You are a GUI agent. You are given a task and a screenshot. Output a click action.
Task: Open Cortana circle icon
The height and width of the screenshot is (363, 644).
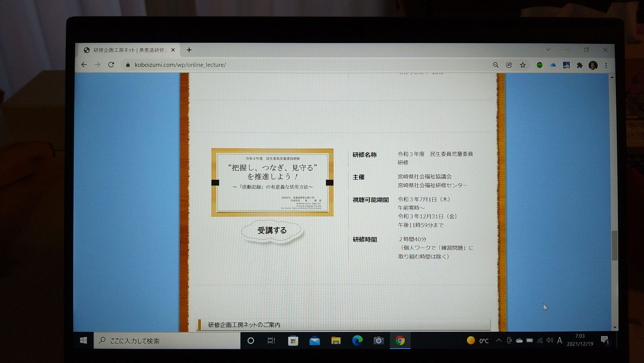251,341
